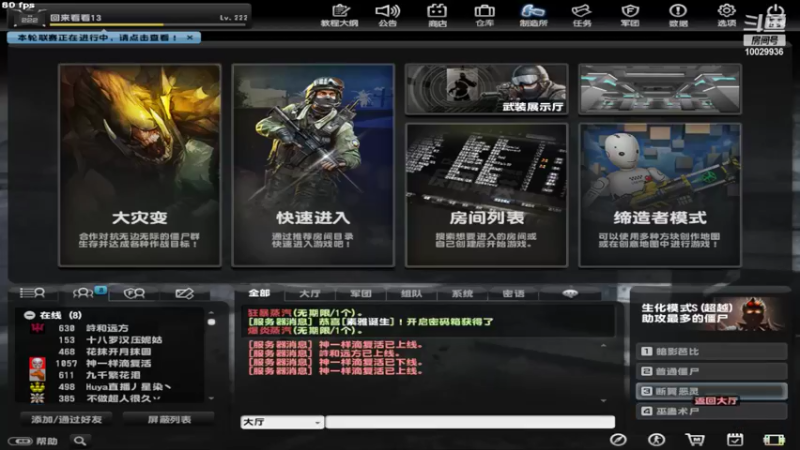This screenshot has width=800, height=450.
Task: Switch to player list icon tab
Action: coord(32,293)
